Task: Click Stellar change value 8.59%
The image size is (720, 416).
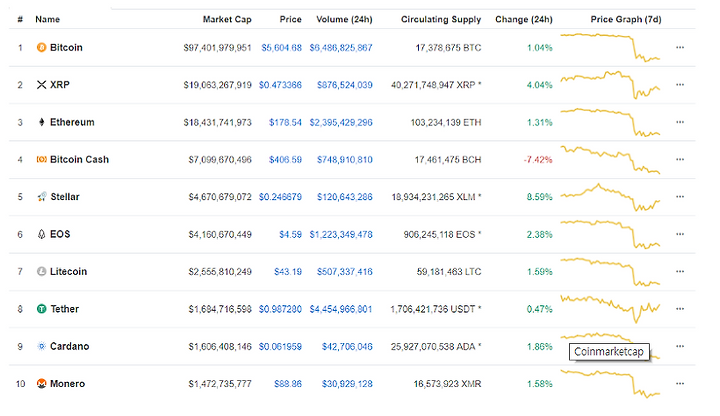Action: [x=540, y=197]
